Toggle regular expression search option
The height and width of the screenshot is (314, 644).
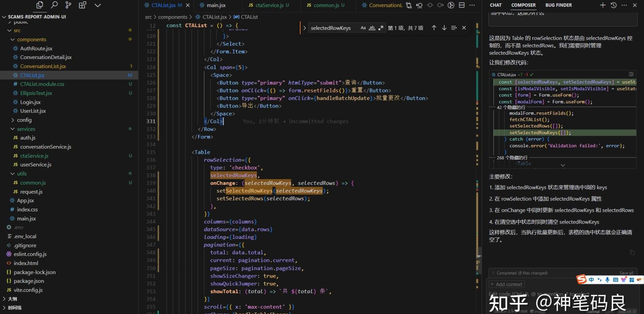click(x=381, y=28)
